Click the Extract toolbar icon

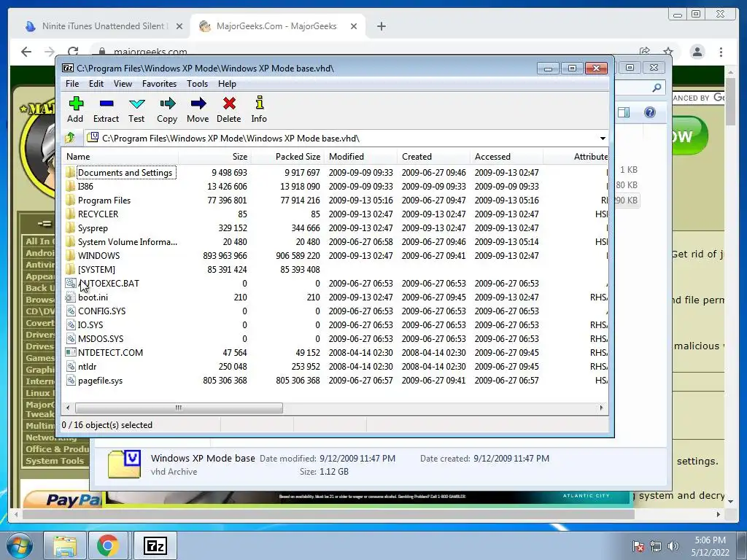[107, 104]
